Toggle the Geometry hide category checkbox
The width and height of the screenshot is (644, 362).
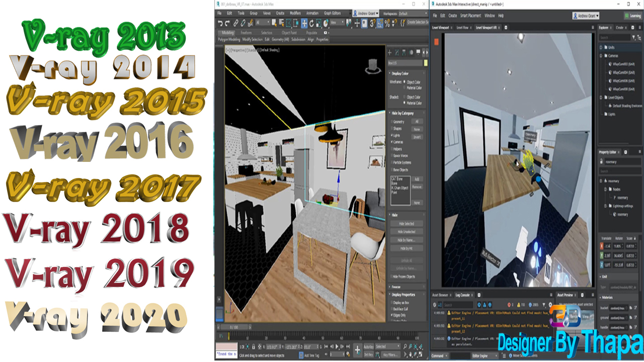tap(392, 122)
